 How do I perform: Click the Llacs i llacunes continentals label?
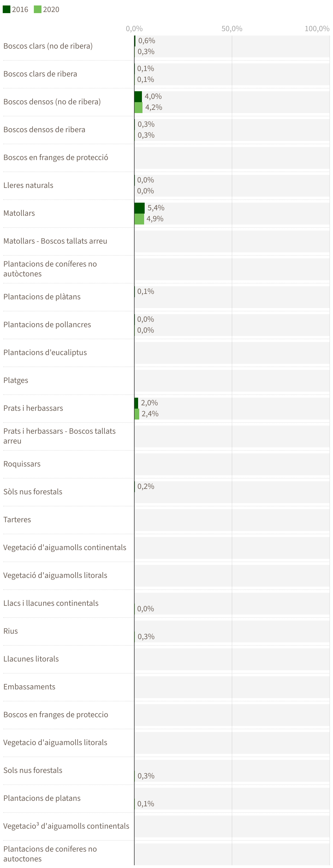coord(51,603)
